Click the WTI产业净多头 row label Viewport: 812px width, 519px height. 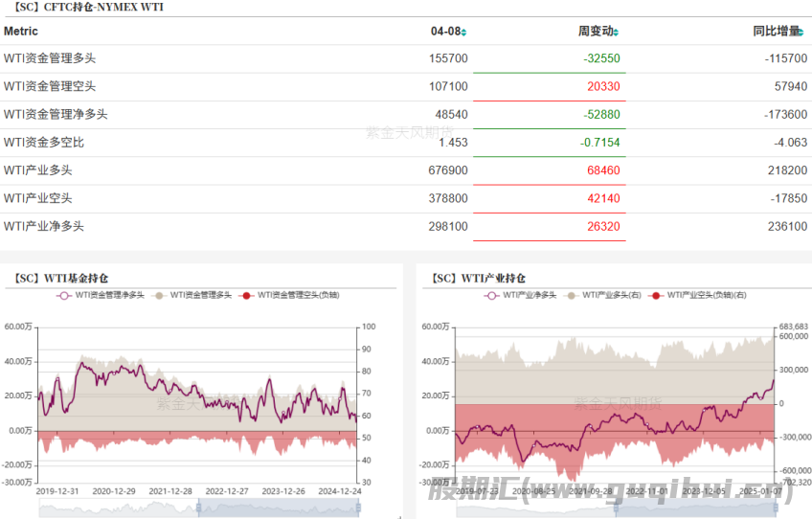pos(44,227)
